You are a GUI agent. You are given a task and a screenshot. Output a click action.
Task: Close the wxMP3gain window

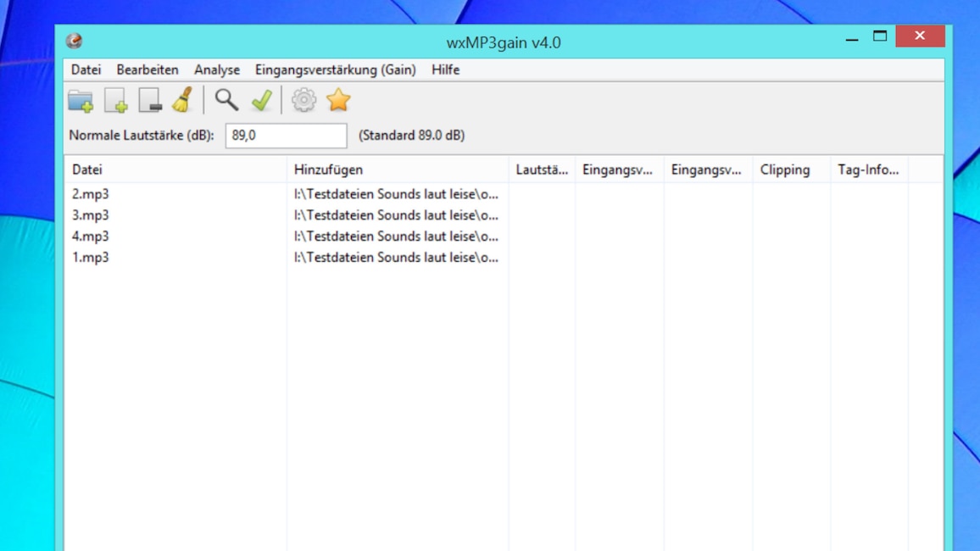[920, 36]
